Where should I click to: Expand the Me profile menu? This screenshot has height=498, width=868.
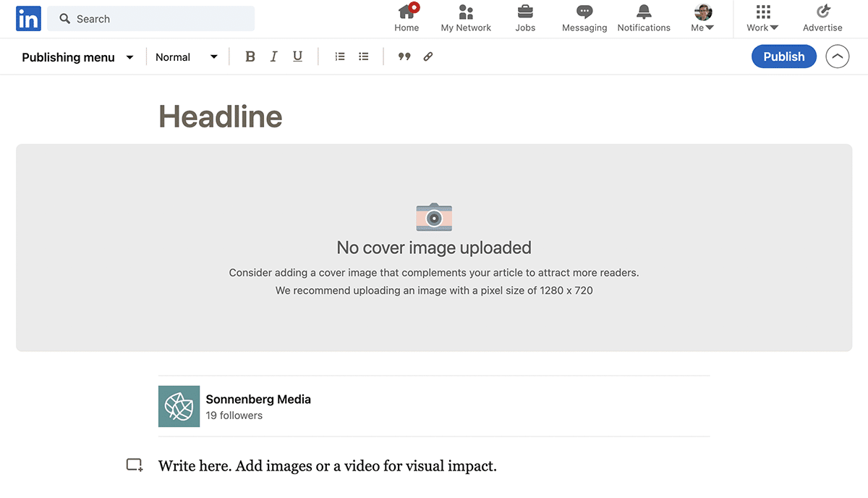(x=702, y=18)
